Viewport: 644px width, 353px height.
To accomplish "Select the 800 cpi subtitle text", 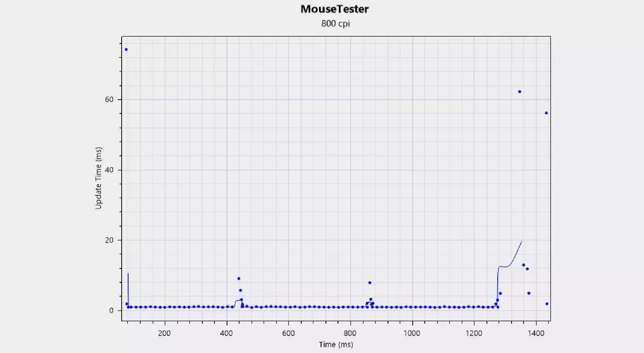I will coord(335,24).
